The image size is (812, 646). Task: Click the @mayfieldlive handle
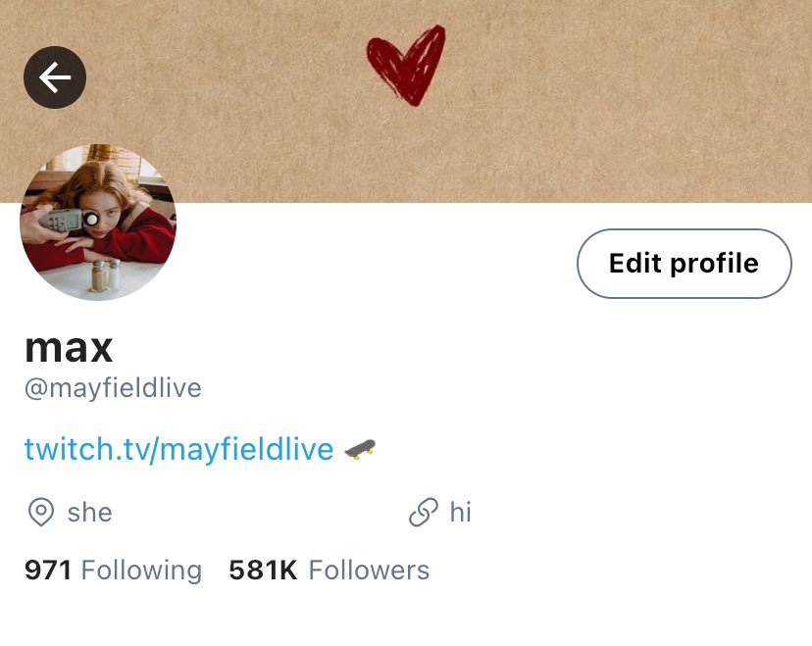tap(113, 389)
